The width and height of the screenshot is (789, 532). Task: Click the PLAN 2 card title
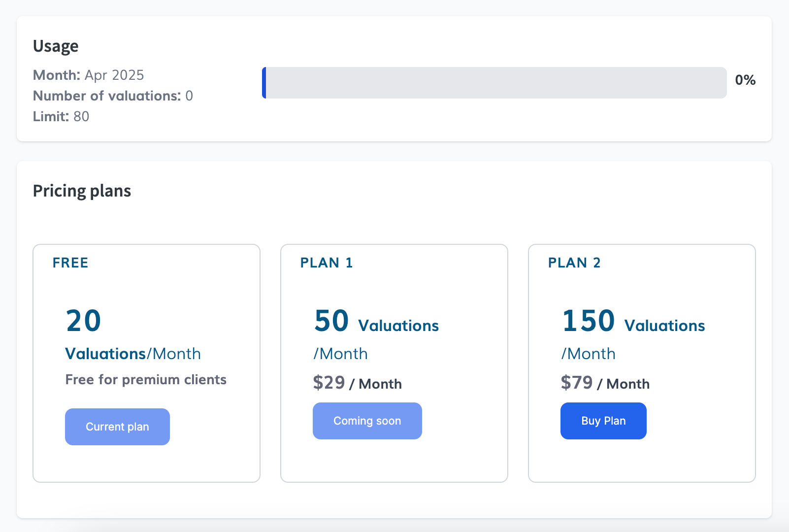tap(574, 263)
